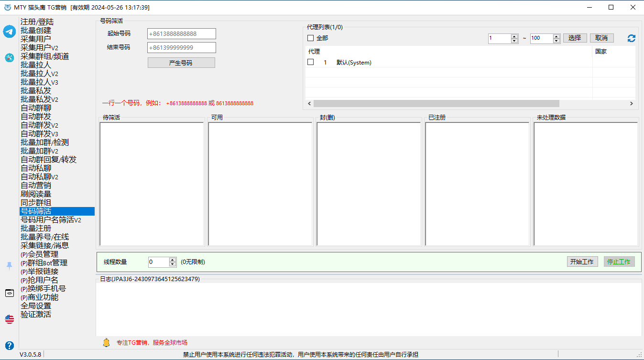Click the 代理 column header
Image resolution: width=644 pixels, height=360 pixels.
315,52
